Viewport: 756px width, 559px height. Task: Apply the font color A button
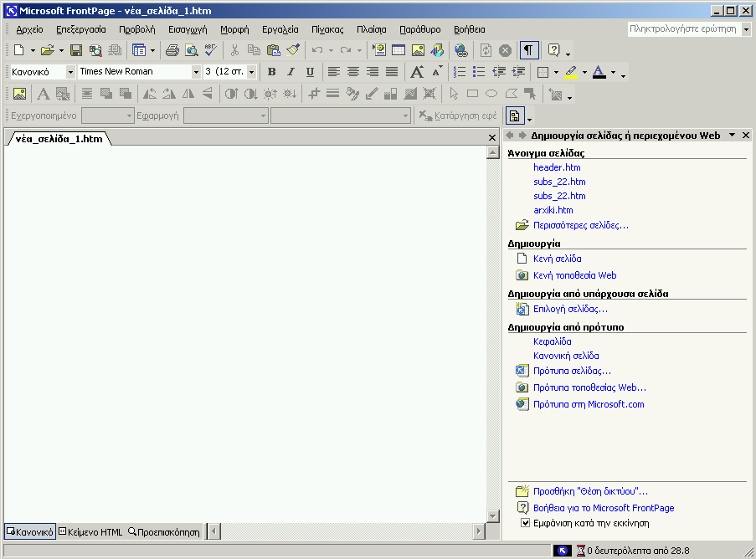(599, 72)
